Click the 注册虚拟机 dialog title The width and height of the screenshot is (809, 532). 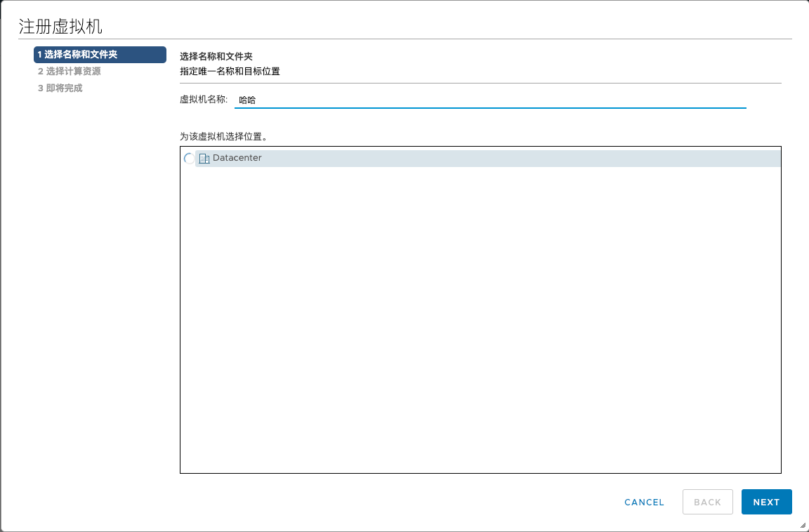[60, 27]
